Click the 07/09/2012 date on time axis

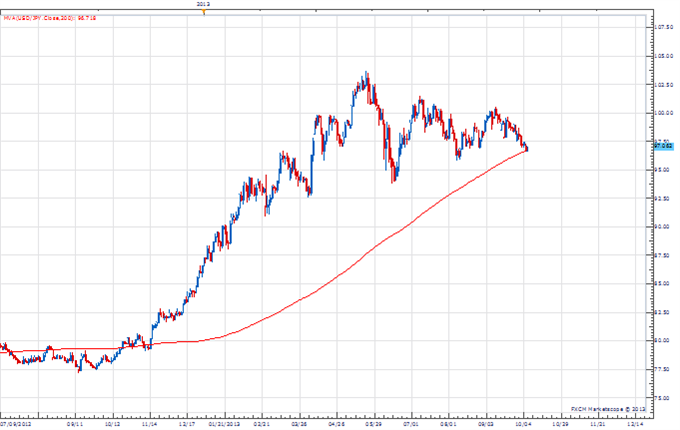point(16,423)
